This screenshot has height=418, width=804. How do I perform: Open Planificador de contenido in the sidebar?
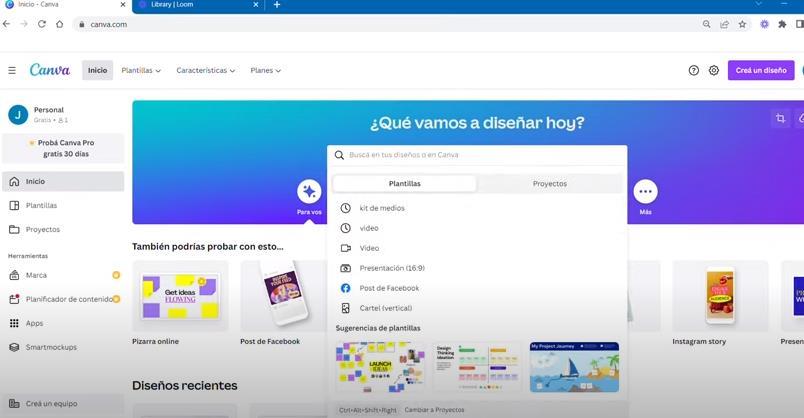point(63,299)
